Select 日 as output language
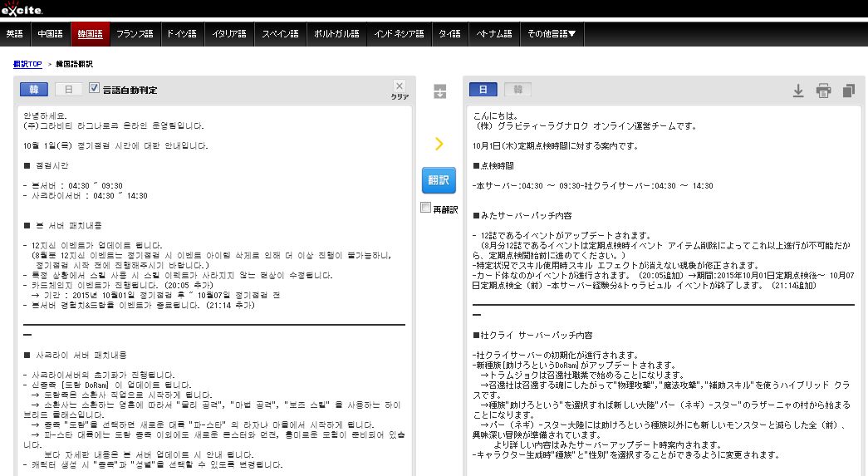The height and width of the screenshot is (476, 868). (483, 89)
